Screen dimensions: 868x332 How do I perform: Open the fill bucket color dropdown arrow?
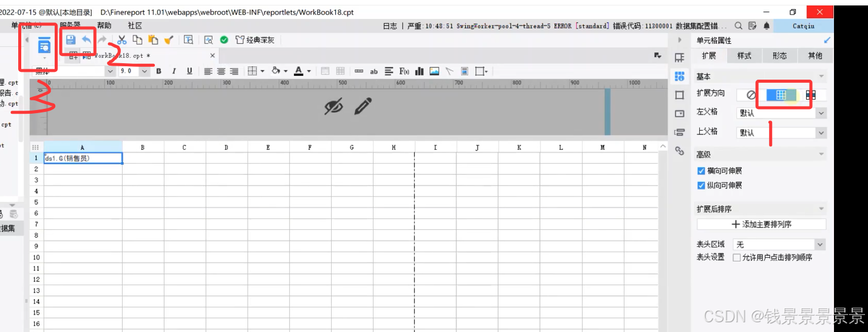click(285, 71)
